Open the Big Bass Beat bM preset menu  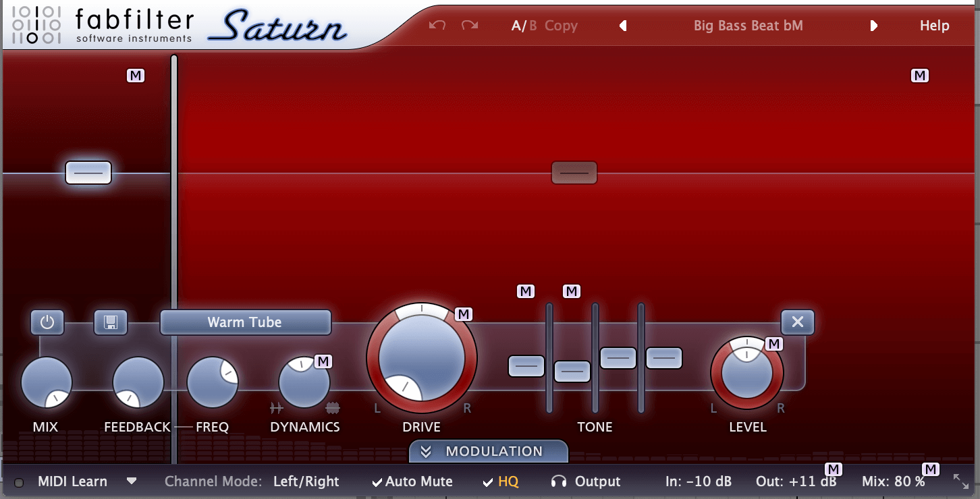[748, 26]
